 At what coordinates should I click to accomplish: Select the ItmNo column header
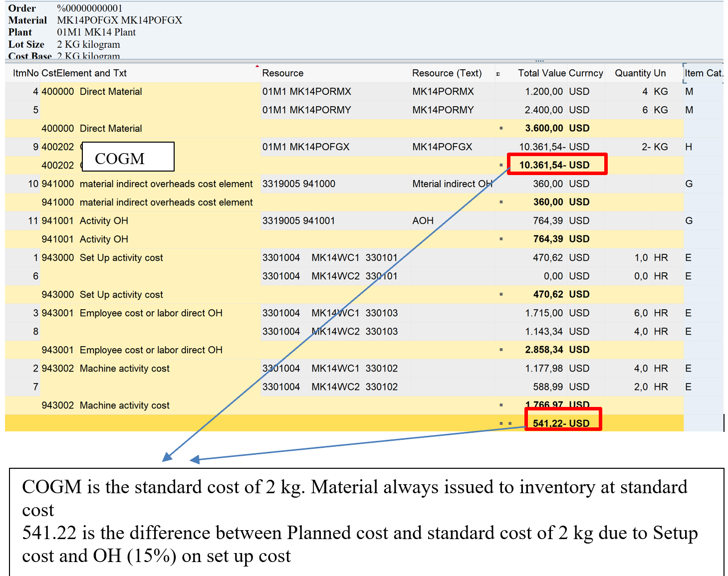point(25,73)
